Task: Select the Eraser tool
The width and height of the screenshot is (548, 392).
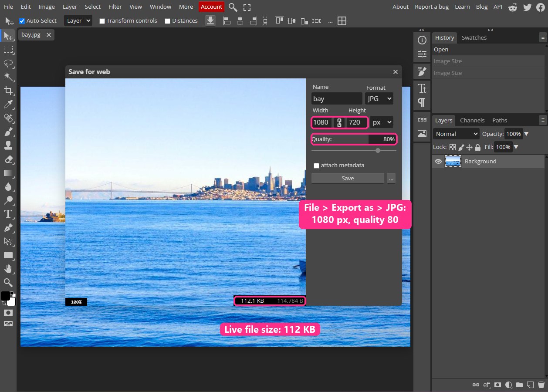Action: [x=8, y=159]
